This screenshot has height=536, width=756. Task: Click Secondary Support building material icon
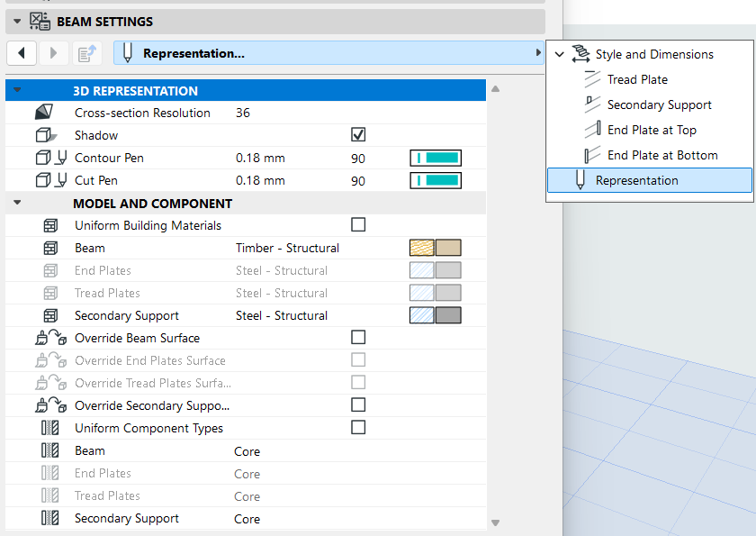[50, 315]
